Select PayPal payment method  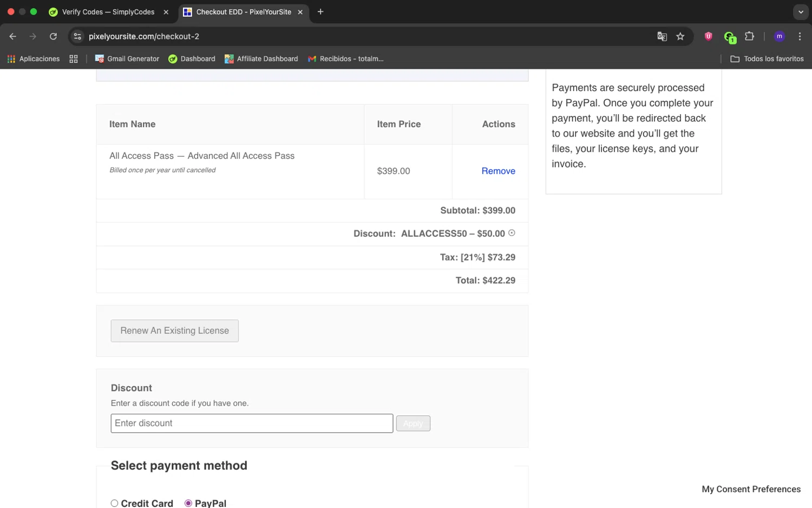(x=188, y=503)
